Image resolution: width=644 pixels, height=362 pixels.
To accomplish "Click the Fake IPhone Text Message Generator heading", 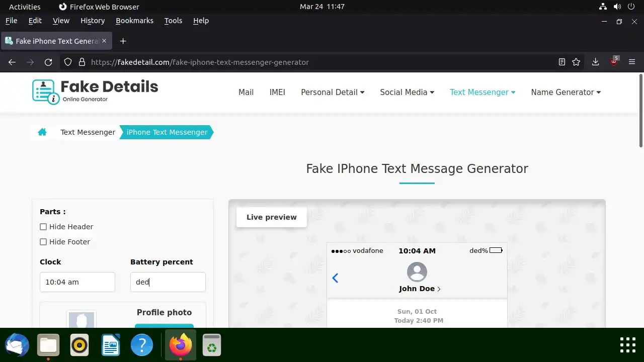I will coord(417,168).
